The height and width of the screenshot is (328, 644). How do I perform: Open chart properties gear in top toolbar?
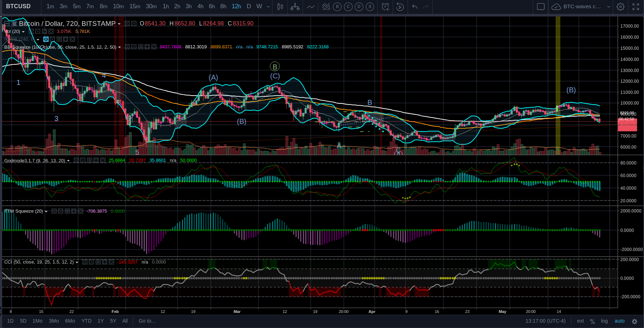[x=621, y=6]
